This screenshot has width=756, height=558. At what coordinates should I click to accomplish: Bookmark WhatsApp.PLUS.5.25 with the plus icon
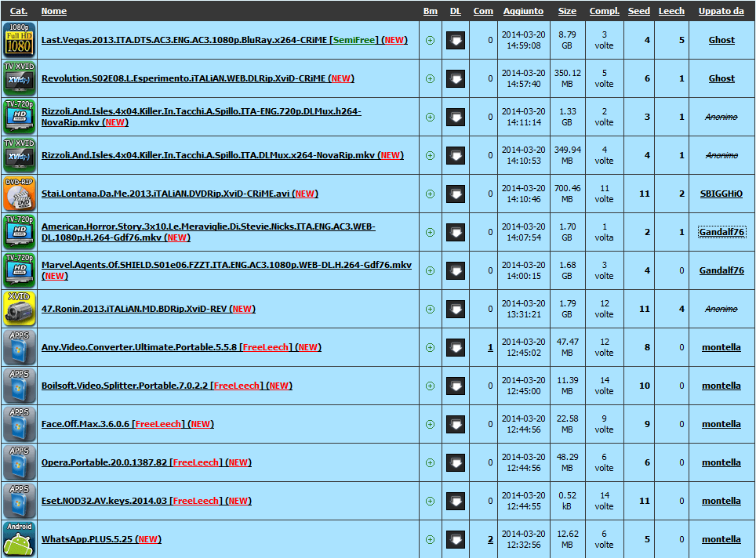(x=430, y=540)
